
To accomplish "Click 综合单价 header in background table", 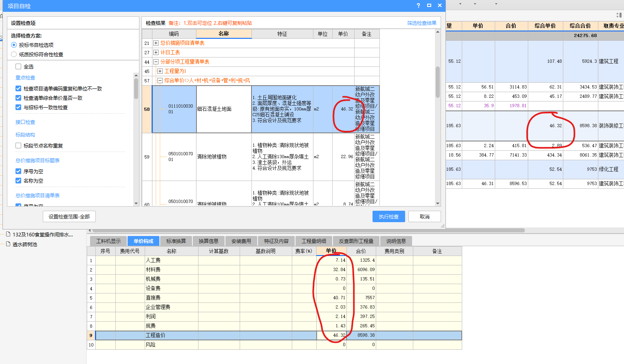I will [x=545, y=26].
